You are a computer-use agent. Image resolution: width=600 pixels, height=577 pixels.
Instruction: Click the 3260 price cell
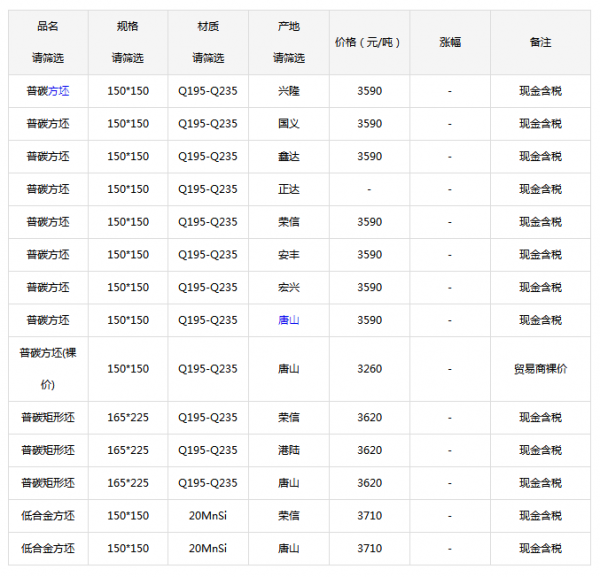[370, 369]
